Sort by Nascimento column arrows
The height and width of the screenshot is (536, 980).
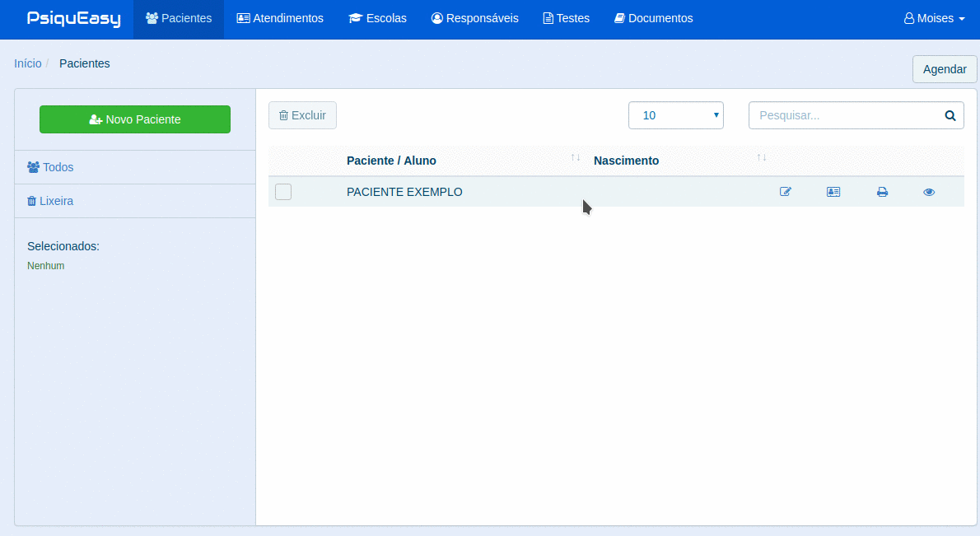[761, 157]
